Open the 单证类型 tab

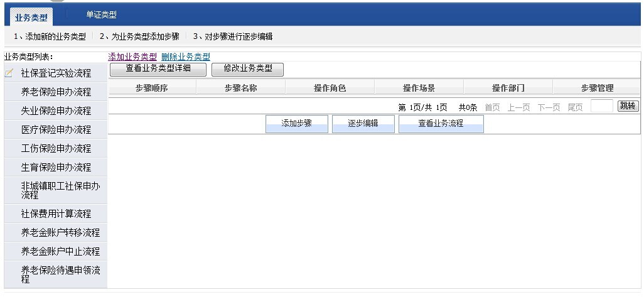pyautogui.click(x=101, y=15)
